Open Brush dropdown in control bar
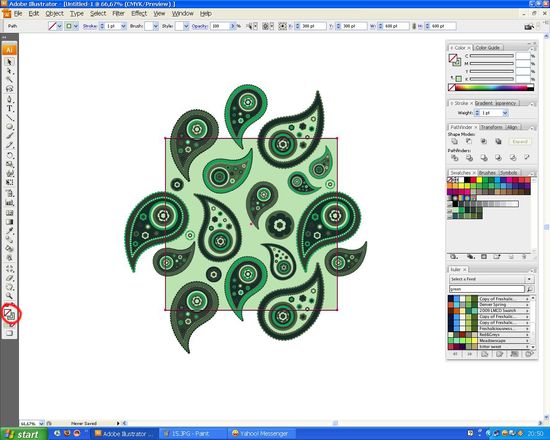 click(156, 26)
